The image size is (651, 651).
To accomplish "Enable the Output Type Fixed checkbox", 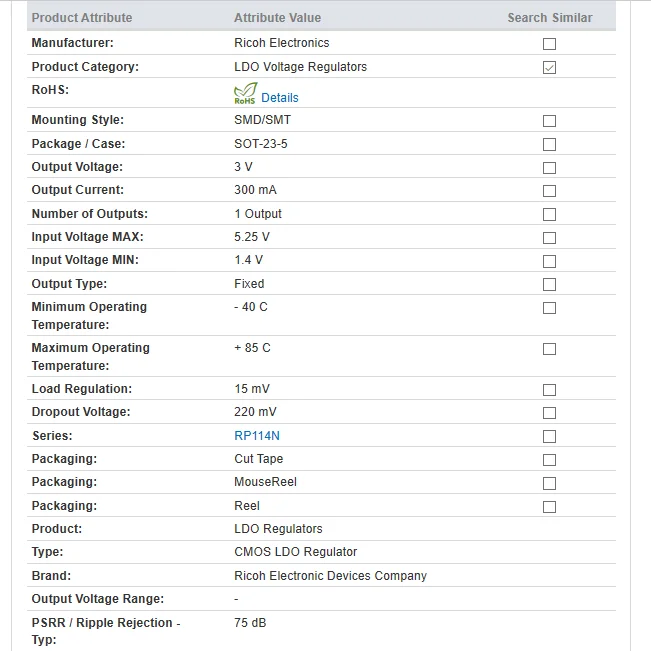I will (549, 284).
